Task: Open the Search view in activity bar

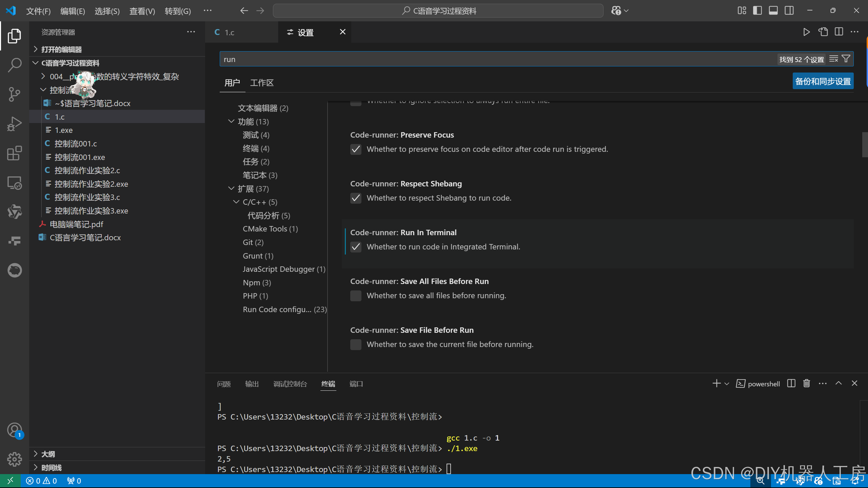Action: pyautogui.click(x=14, y=65)
